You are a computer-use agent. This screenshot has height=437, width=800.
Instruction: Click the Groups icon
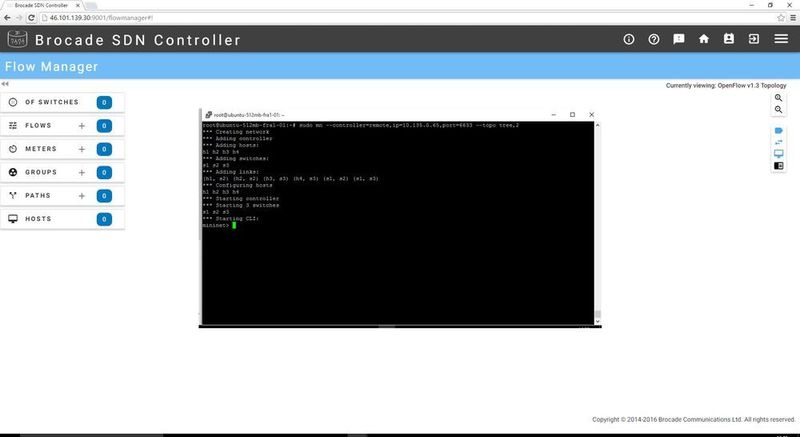coord(13,172)
